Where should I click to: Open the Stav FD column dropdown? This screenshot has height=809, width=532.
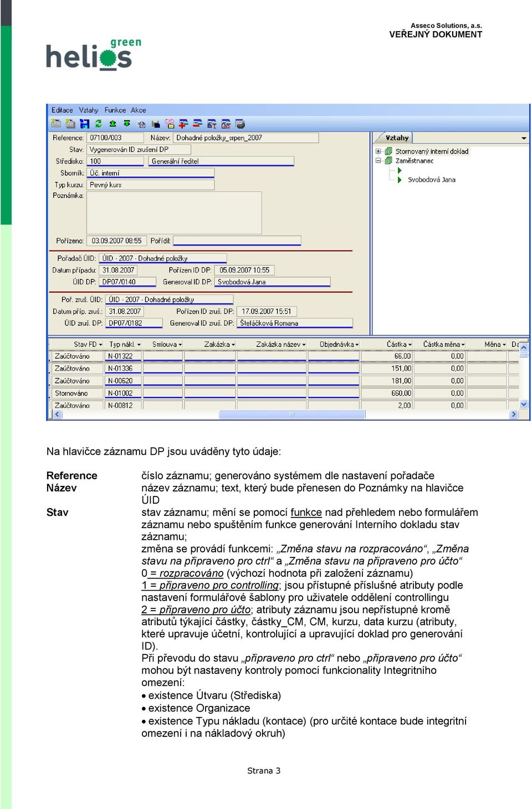point(101,345)
